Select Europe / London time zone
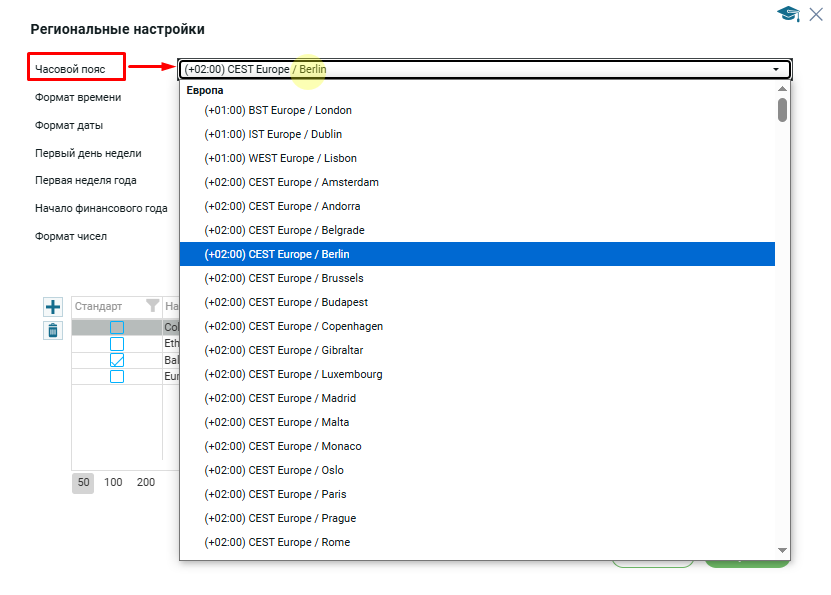The height and width of the screenshot is (595, 831). point(278,110)
